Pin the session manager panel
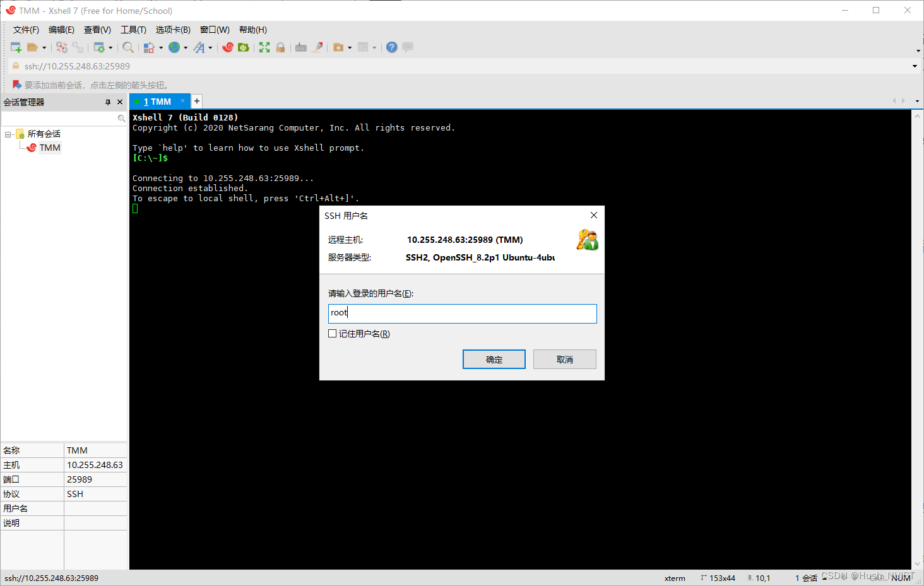This screenshot has height=586, width=924. 108,102
